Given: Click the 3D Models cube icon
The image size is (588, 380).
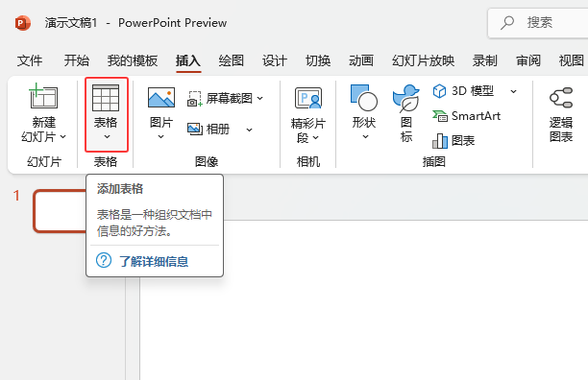Looking at the screenshot, I should 439,91.
